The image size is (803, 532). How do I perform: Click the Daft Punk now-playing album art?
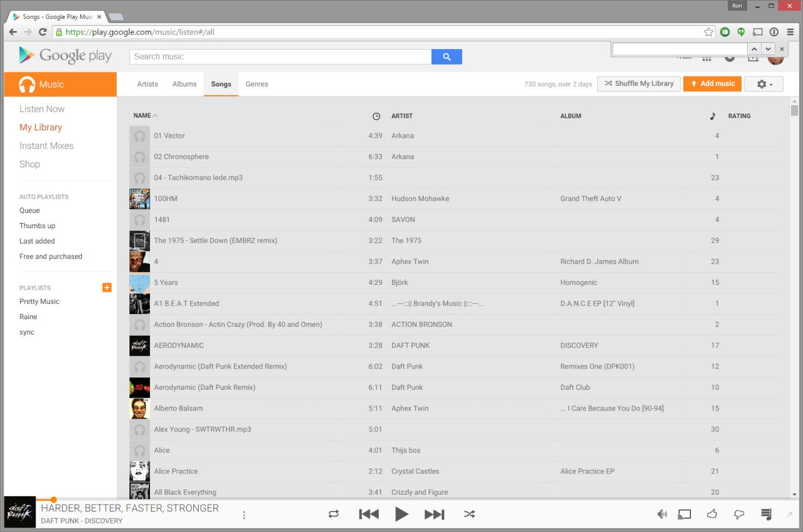pos(20,513)
